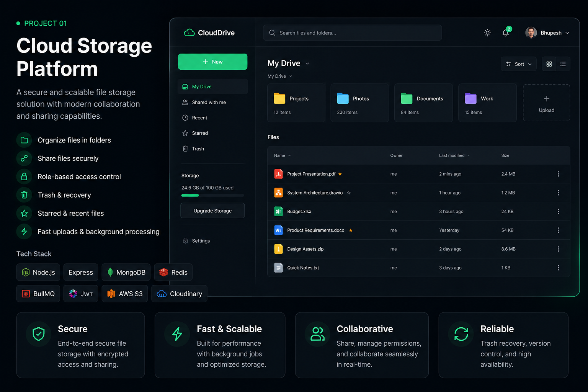Open the Sort dropdown
The width and height of the screenshot is (588, 392).
click(x=519, y=64)
